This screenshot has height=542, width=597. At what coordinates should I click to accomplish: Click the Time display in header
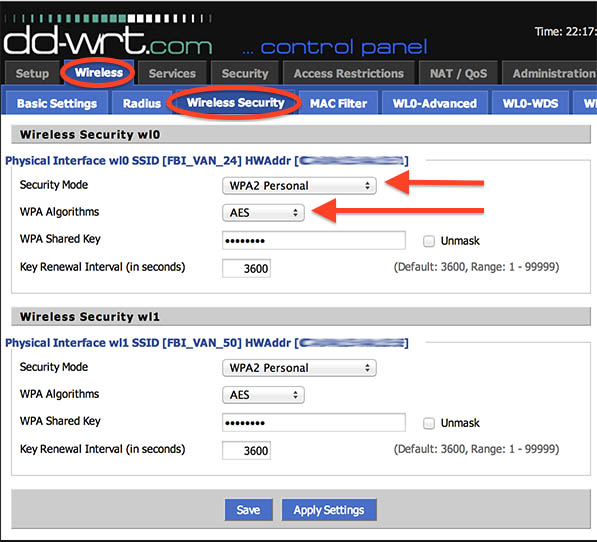click(565, 32)
